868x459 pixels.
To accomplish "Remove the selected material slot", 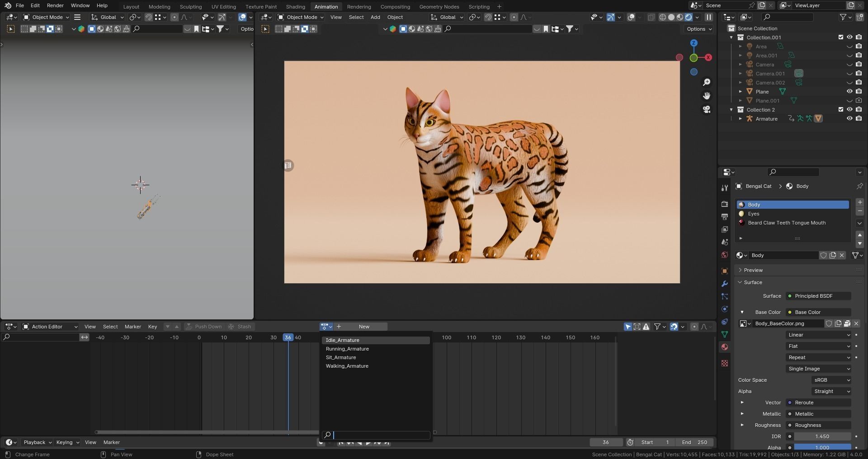I will (x=860, y=211).
